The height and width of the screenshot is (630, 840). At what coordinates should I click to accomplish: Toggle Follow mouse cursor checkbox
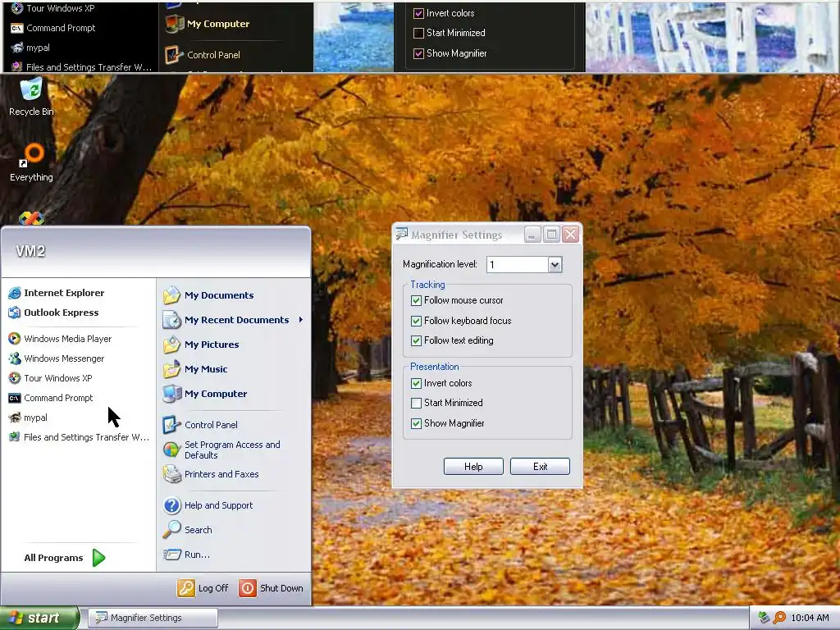pyautogui.click(x=416, y=300)
